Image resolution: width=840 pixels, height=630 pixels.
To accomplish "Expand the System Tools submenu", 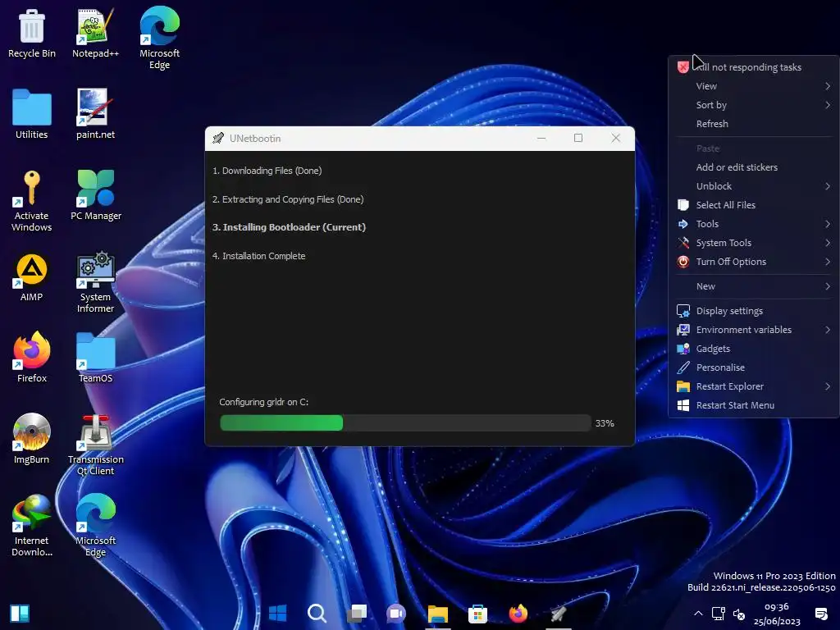I will coord(755,243).
